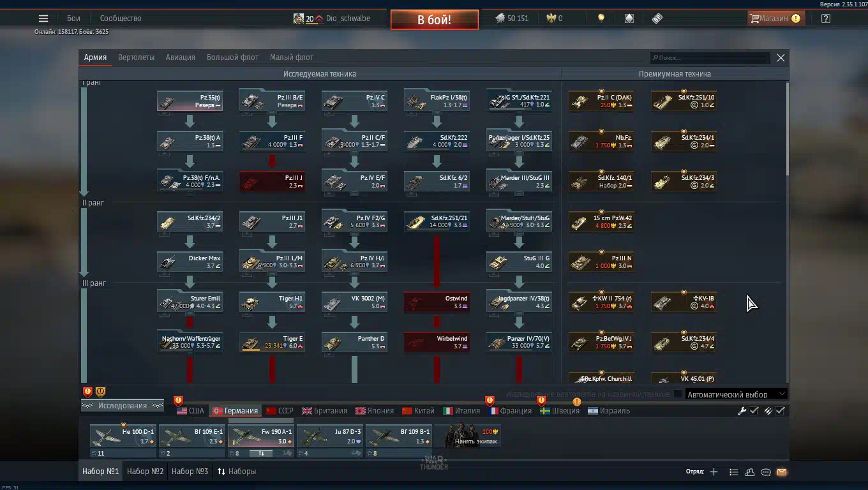The image size is (868, 490).
Task: Open the help question mark icon
Action: pyautogui.click(x=826, y=19)
